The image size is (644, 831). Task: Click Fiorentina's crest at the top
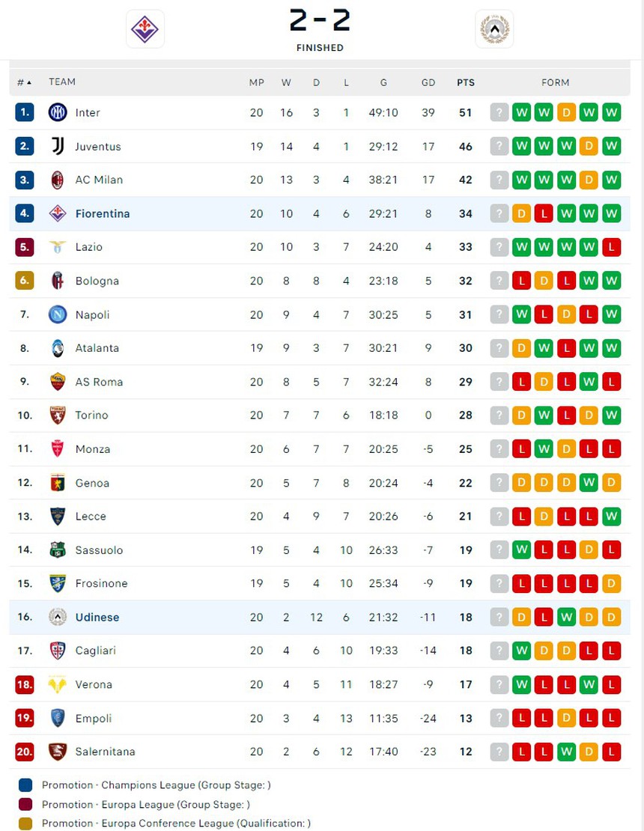click(x=145, y=30)
